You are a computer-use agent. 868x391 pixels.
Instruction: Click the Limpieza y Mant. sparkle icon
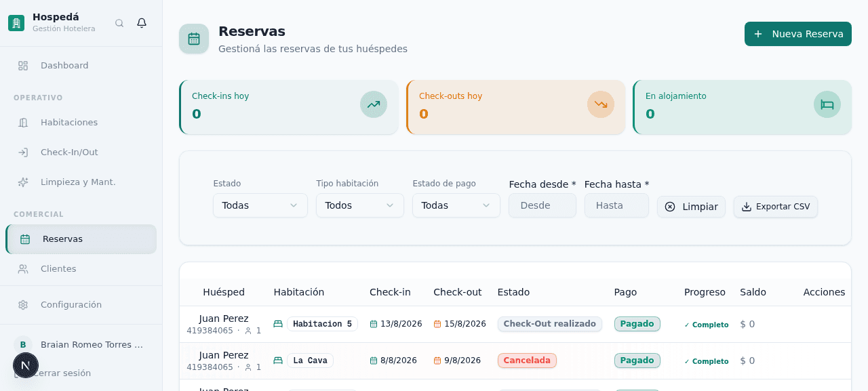(23, 182)
